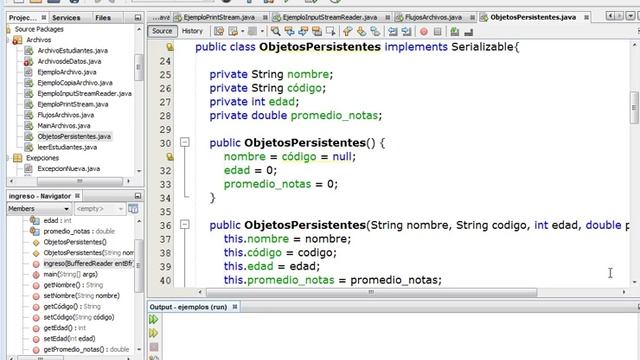Click the hint lightbulb beside class declaration
Image resolution: width=640 pixels, height=360 pixels.
(170, 47)
